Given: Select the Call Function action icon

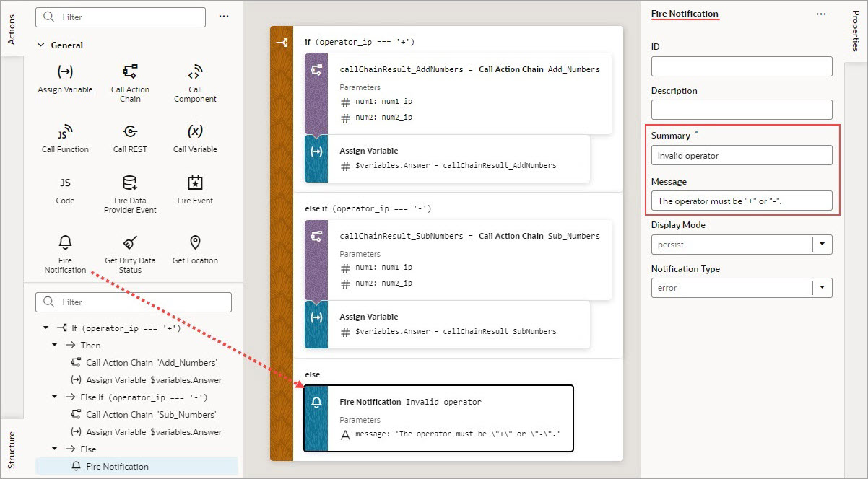Looking at the screenshot, I should point(64,130).
